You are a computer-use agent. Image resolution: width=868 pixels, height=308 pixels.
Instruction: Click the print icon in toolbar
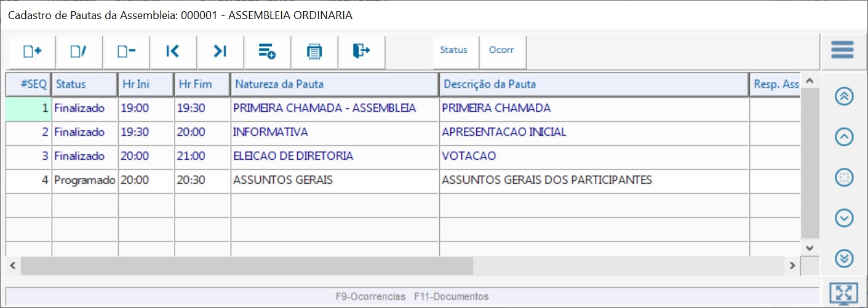click(x=314, y=52)
